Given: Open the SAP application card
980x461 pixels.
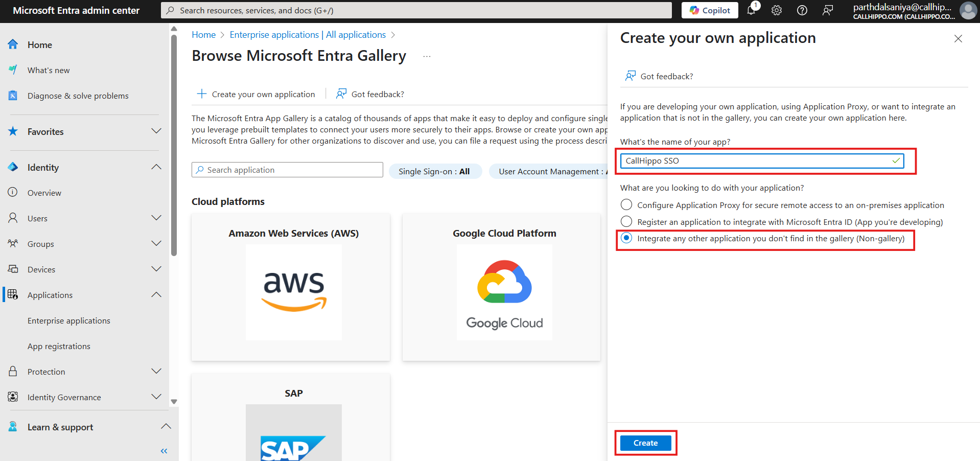Looking at the screenshot, I should click(291, 417).
